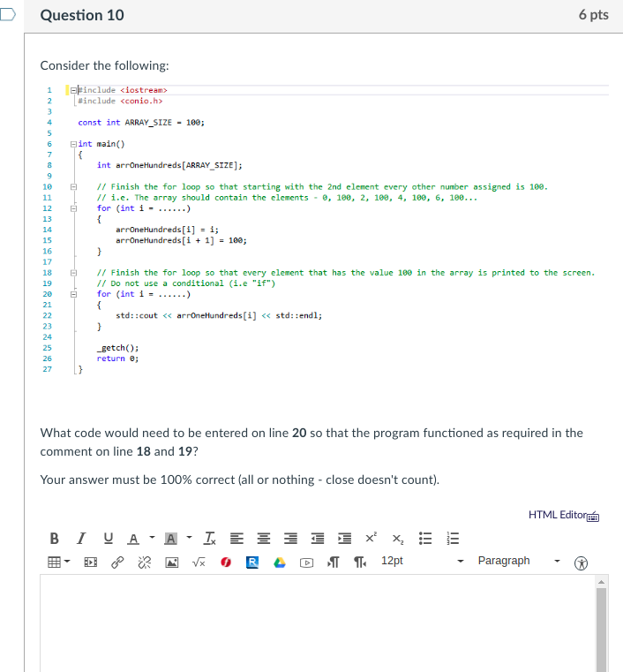The height and width of the screenshot is (672, 623).
Task: Click the red Flash media icon
Action: click(226, 562)
